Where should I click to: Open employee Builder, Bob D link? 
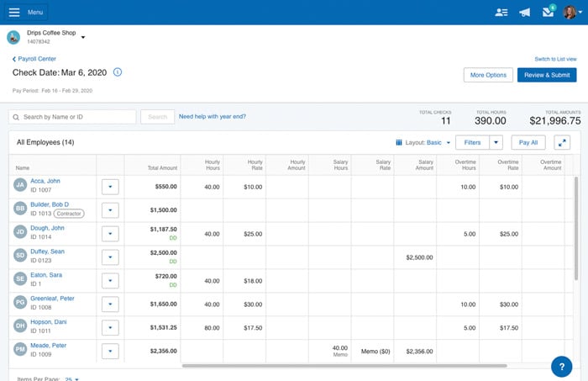tap(50, 204)
